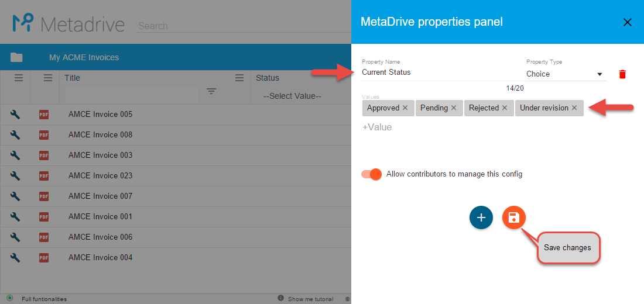Open hamburger menu in first column header

pyautogui.click(x=19, y=78)
